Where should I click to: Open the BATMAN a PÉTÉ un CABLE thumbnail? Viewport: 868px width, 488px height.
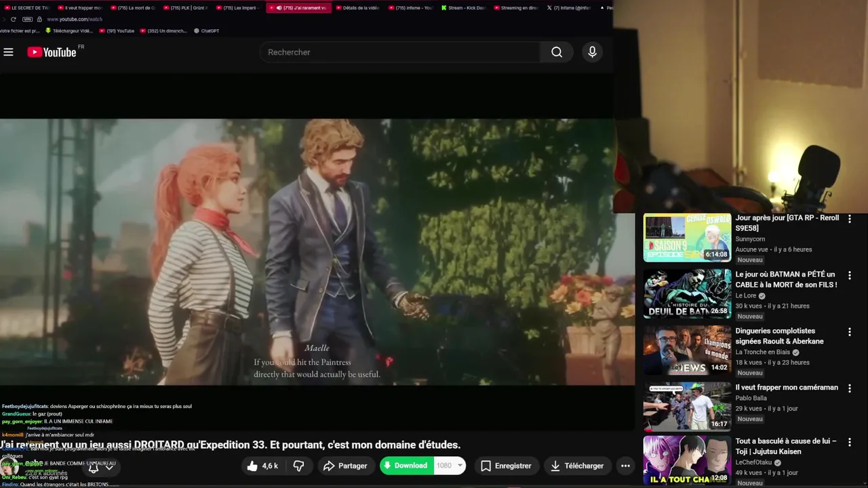point(687,294)
